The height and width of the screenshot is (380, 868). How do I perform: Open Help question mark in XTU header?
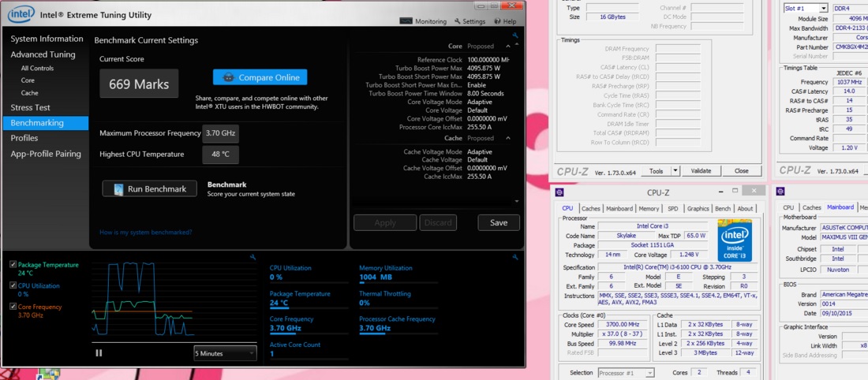pyautogui.click(x=497, y=21)
